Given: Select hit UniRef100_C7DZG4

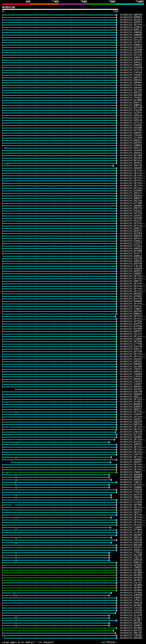Looking at the screenshot, I should tap(131, 552).
